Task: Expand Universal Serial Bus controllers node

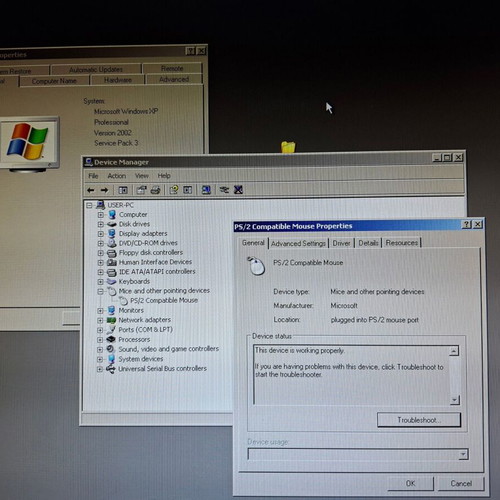Action: pyautogui.click(x=99, y=369)
